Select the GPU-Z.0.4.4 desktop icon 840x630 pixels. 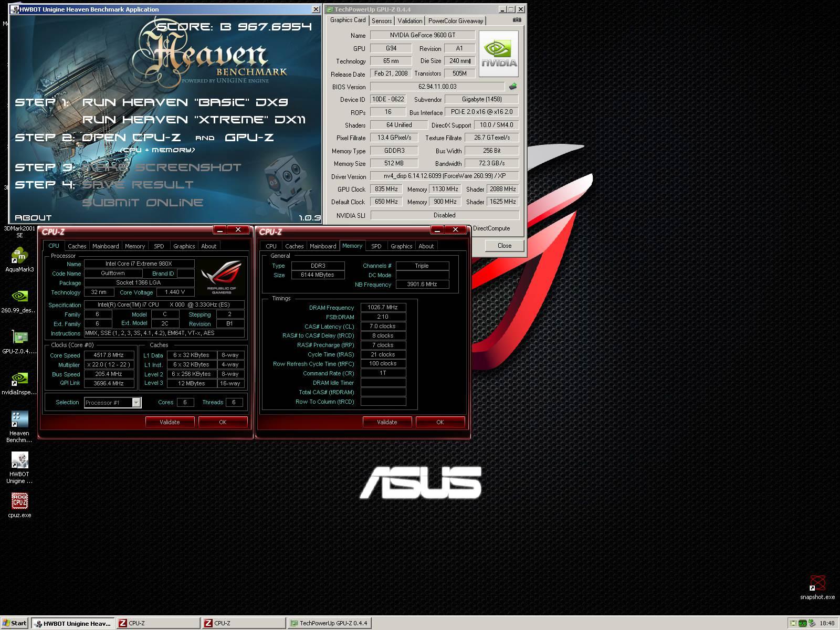tap(19, 342)
